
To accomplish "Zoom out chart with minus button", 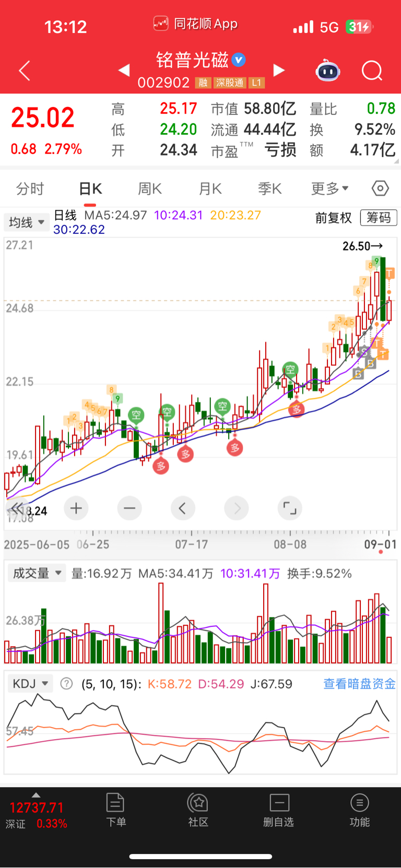I will [129, 508].
